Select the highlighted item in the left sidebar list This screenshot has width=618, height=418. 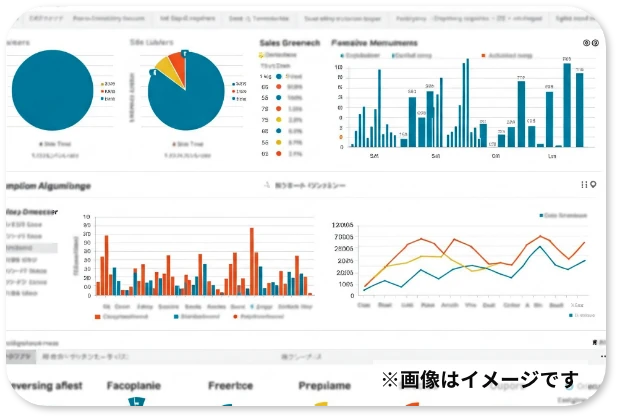point(30,247)
